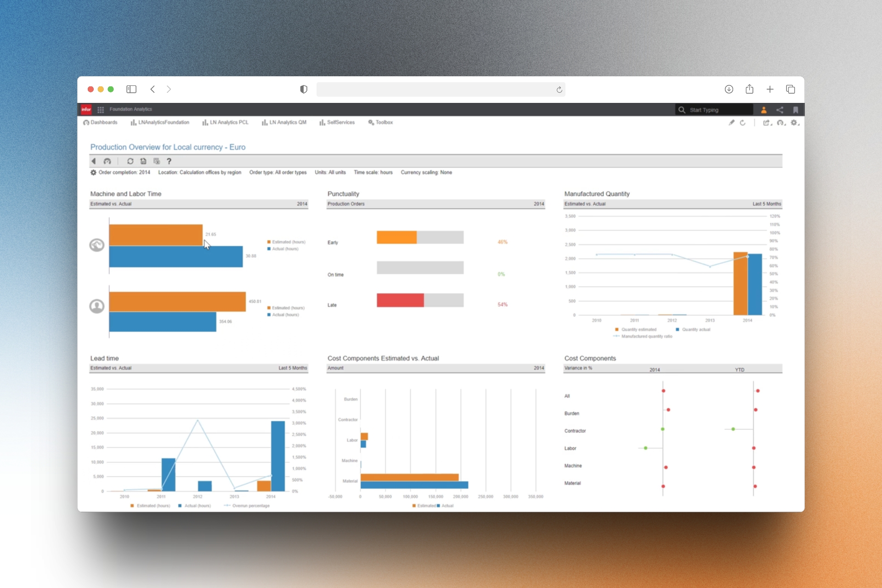Viewport: 882px width, 588px height.
Task: Open the LNAnalyticsFoundation menu
Action: pos(160,122)
